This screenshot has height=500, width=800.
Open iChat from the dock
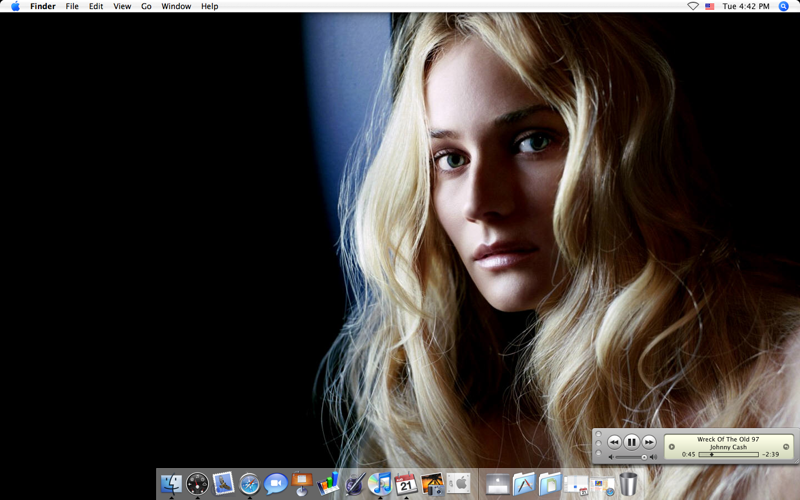click(275, 484)
